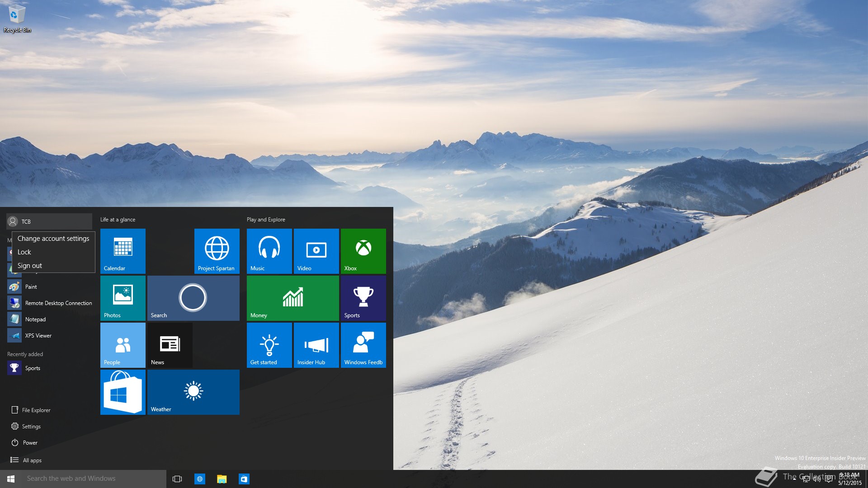
Task: Open Remote Desktop Connection from app list
Action: 50,303
